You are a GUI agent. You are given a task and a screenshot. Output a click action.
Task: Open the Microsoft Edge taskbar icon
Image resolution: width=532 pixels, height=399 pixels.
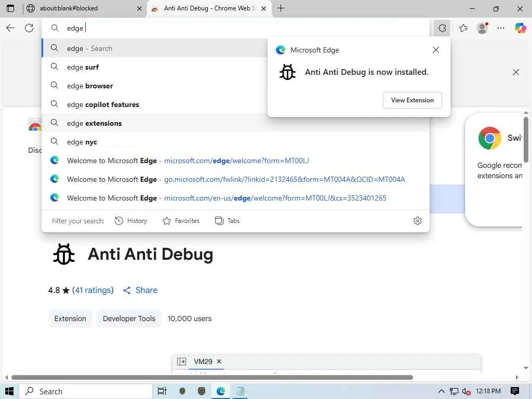point(220,391)
